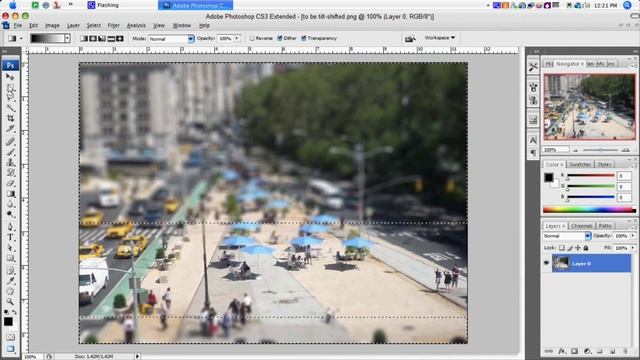
Task: Choose linear gradient style
Action: click(84, 38)
